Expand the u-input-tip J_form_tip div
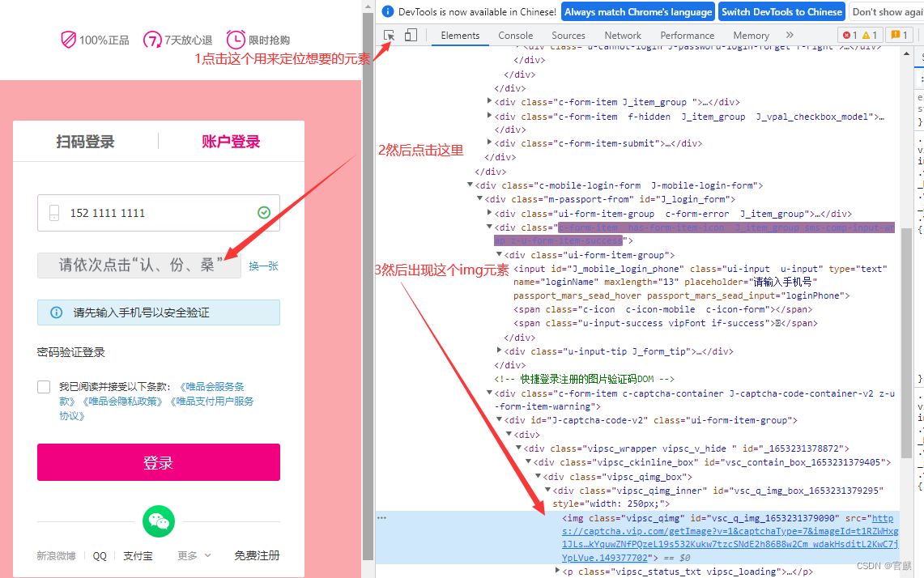Screen dimensions: 924x578 point(499,351)
